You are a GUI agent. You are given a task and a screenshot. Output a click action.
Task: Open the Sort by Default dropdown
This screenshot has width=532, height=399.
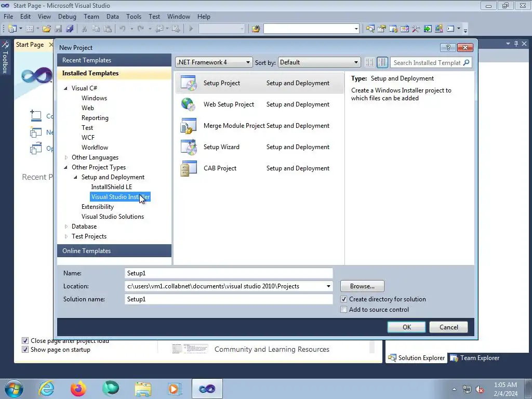coord(319,62)
